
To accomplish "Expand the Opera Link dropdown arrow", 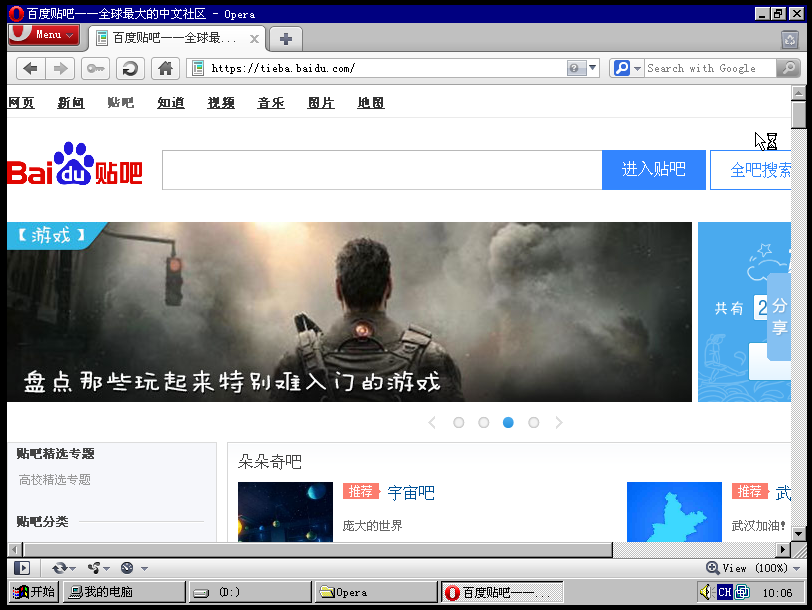I will point(72,569).
